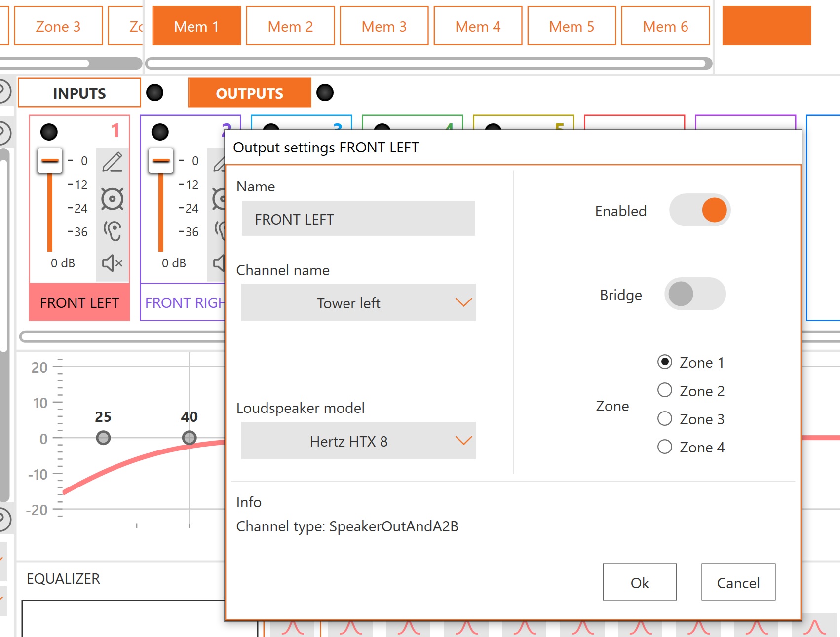
Task: Expand the Loudspeaker model dropdown
Action: click(x=358, y=441)
